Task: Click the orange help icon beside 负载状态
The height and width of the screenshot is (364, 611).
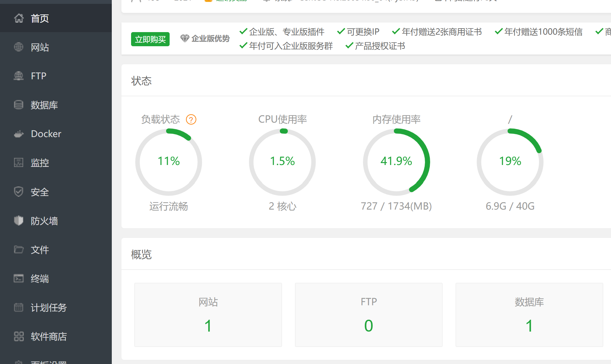Action: click(191, 119)
